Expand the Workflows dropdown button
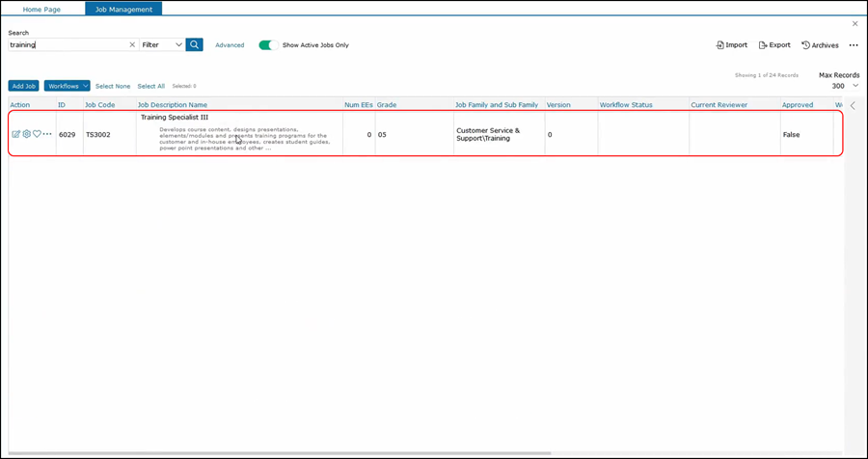Screen dimensions: 868x459 pyautogui.click(x=67, y=86)
